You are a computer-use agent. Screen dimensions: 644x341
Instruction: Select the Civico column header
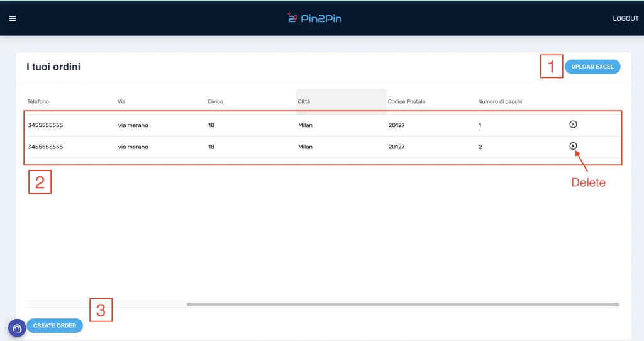[x=215, y=101]
